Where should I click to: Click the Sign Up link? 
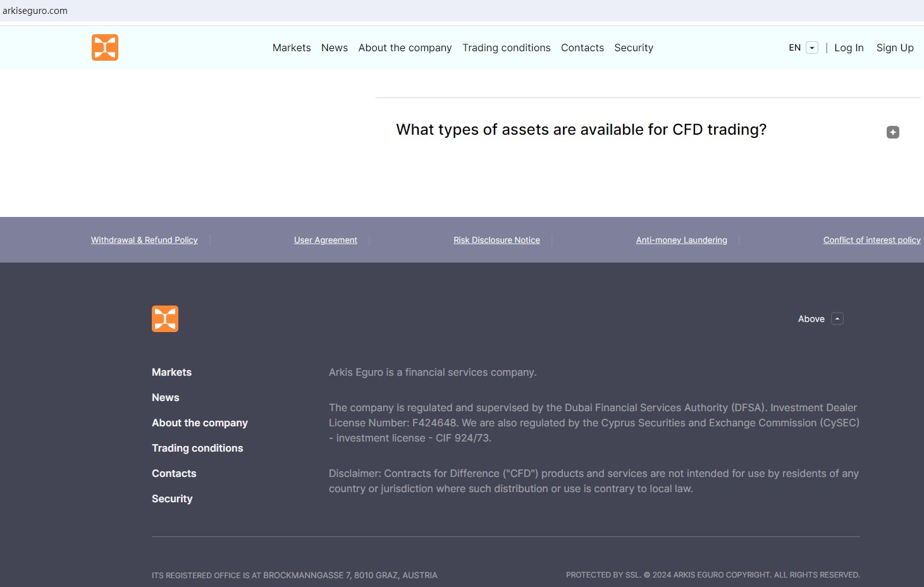894,48
